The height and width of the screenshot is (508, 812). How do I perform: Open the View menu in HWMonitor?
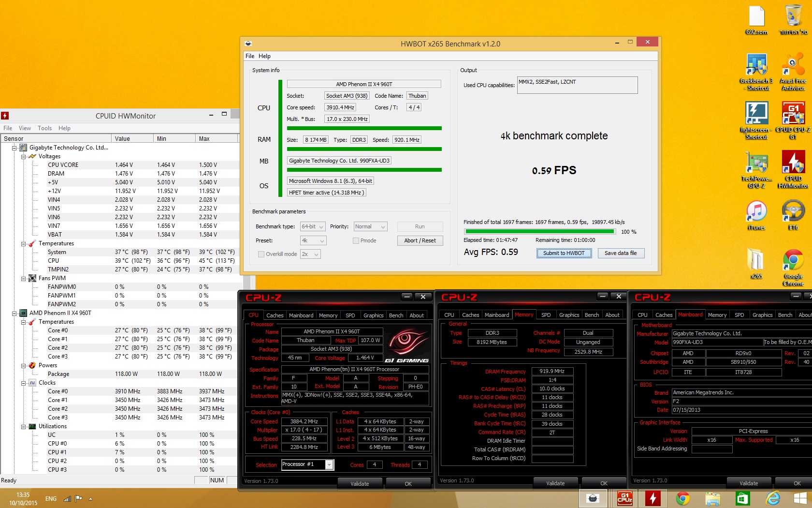pos(25,128)
